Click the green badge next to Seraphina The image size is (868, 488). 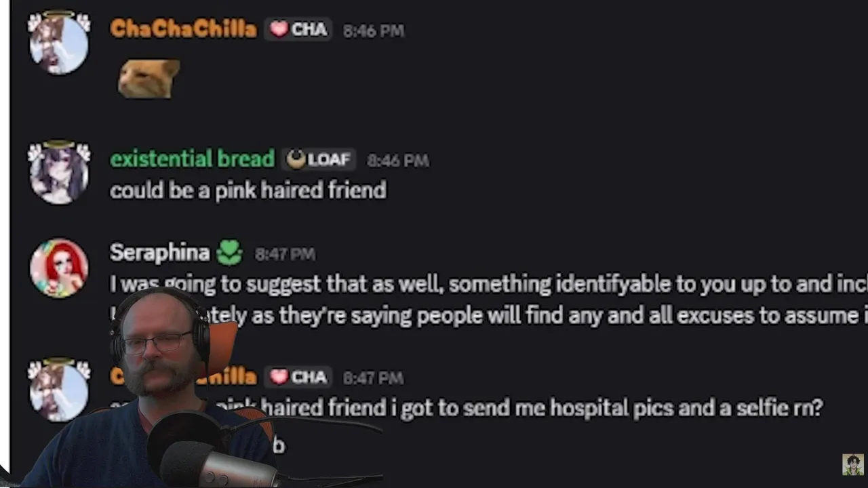coord(230,253)
